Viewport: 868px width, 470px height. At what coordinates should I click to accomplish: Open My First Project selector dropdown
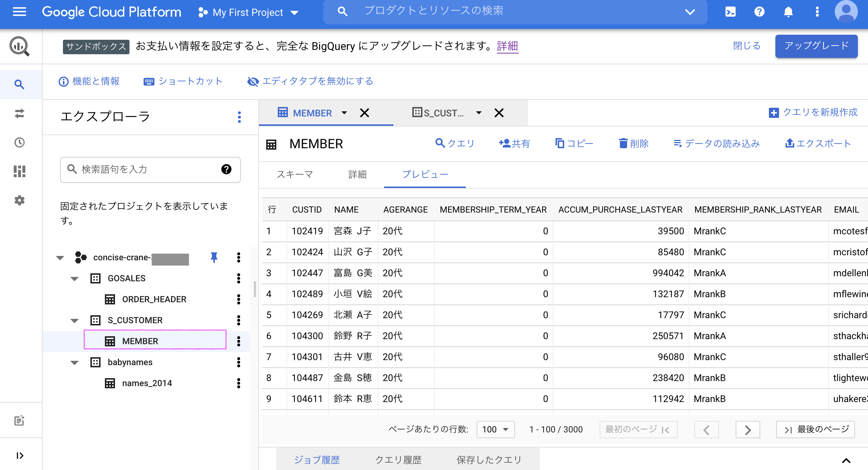[248, 13]
